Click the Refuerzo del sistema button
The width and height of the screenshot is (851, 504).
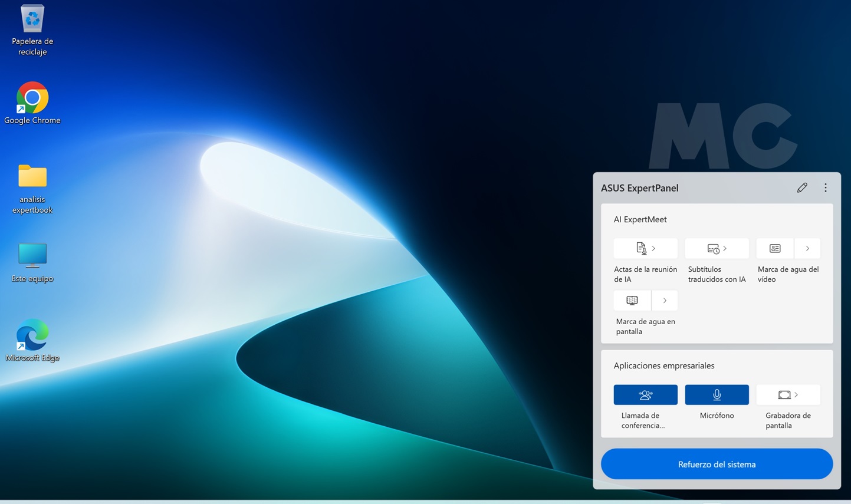click(x=717, y=464)
